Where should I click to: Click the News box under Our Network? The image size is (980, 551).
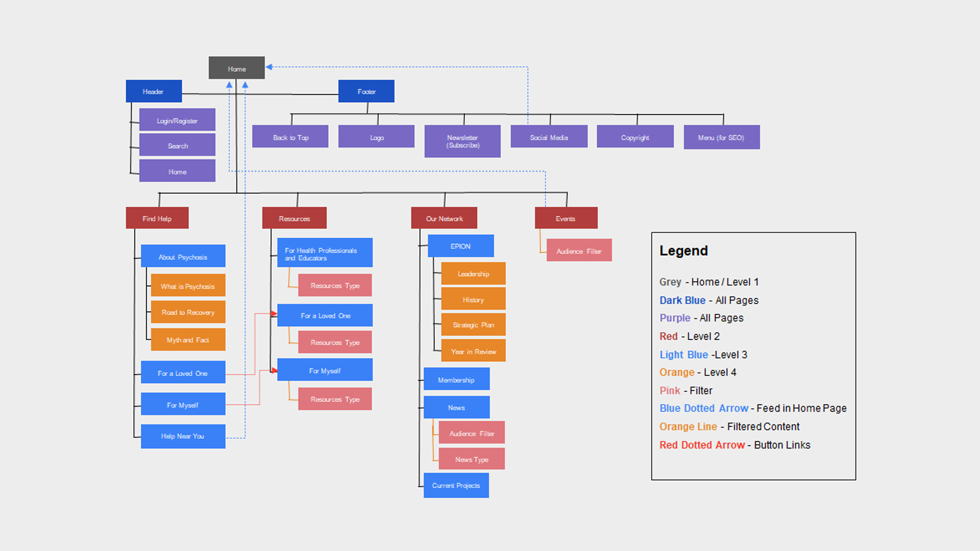click(456, 407)
